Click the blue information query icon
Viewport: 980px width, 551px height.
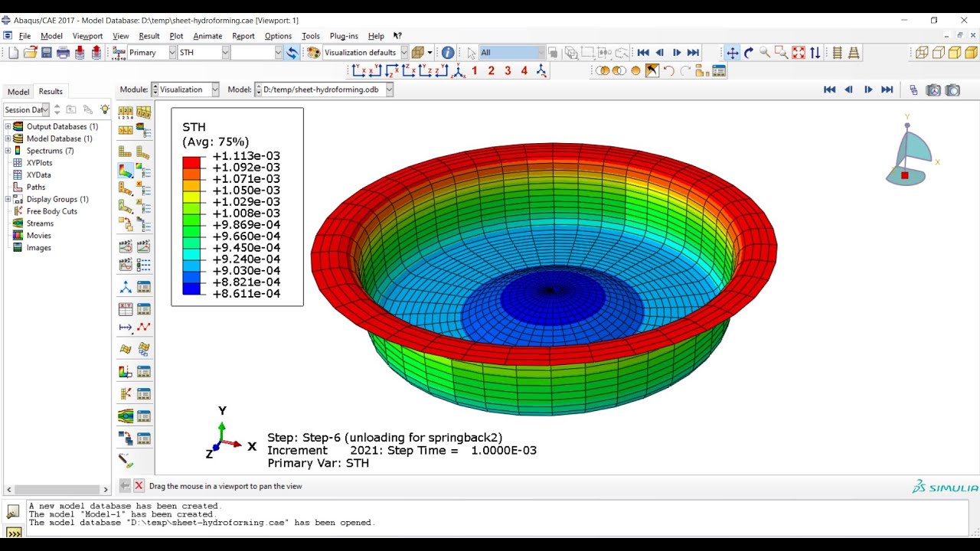pos(448,53)
